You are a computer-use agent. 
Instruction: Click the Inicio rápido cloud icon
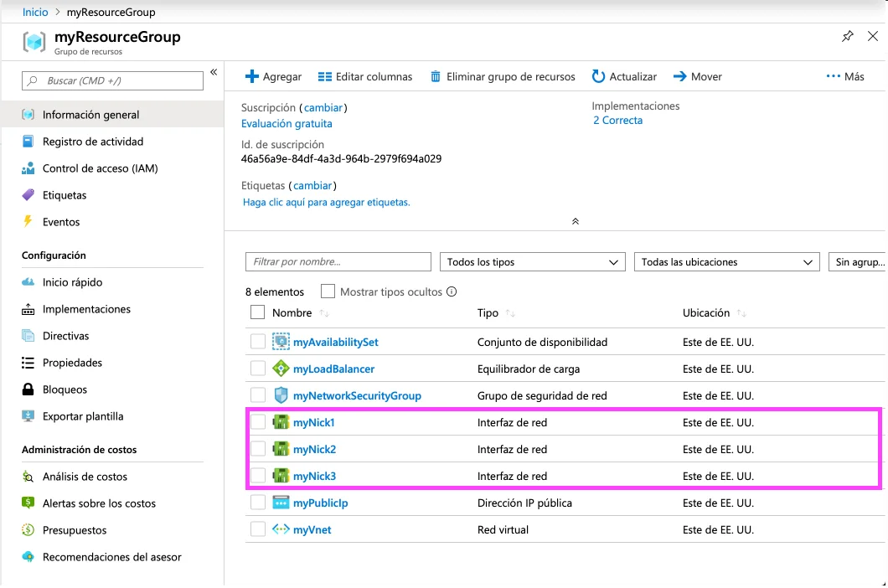[x=28, y=281]
